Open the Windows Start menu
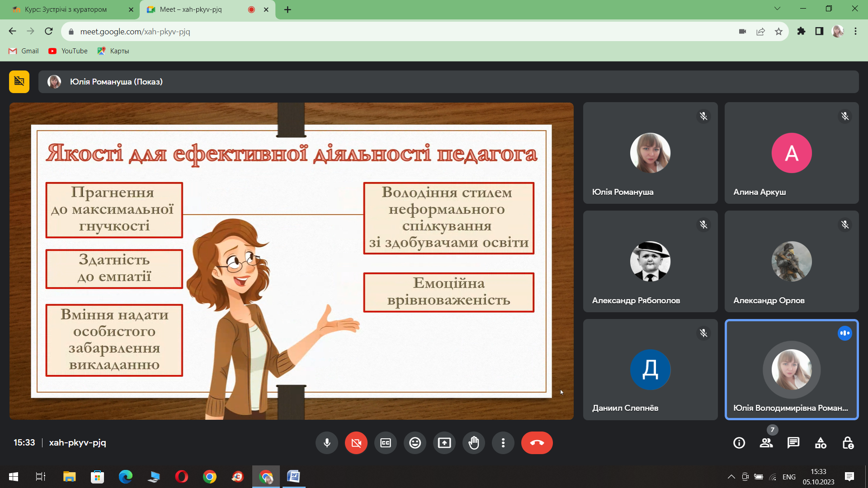Viewport: 868px width, 488px height. (x=14, y=477)
